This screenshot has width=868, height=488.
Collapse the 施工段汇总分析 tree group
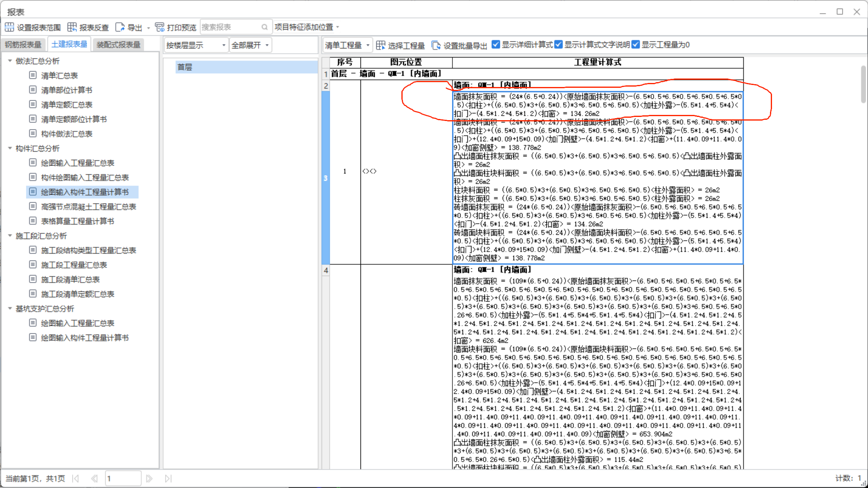pyautogui.click(x=10, y=236)
